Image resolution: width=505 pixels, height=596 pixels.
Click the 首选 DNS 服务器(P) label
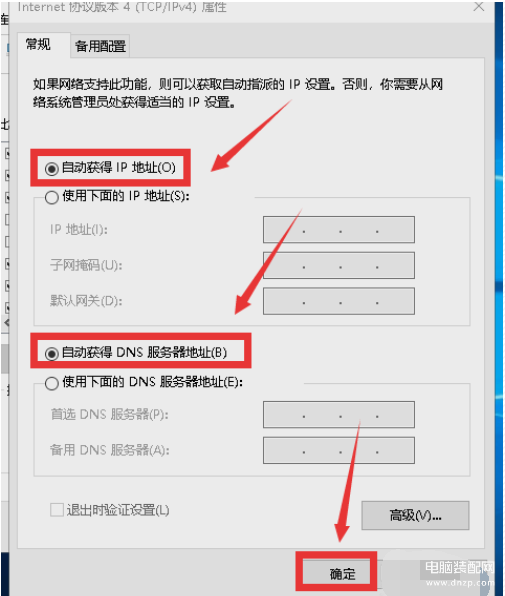point(109,414)
